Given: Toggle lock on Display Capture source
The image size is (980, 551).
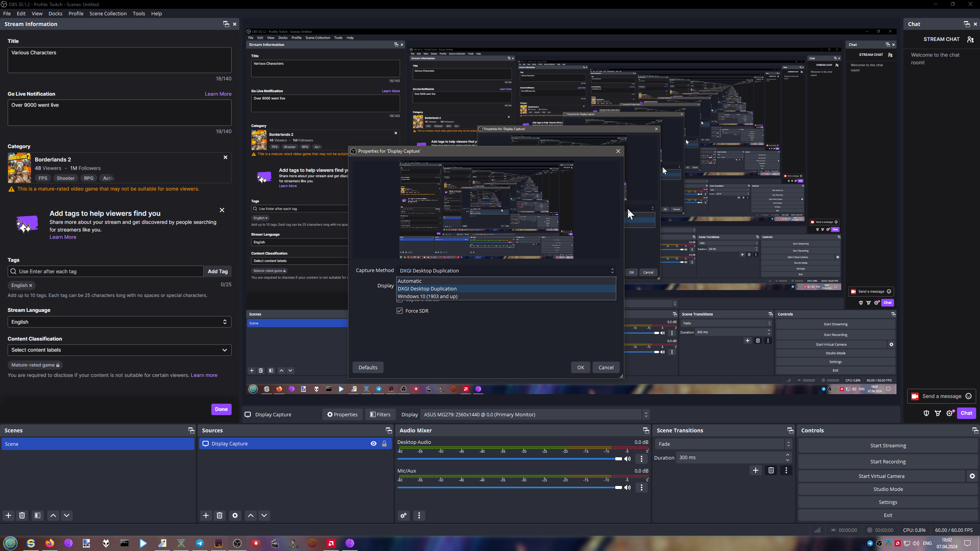Looking at the screenshot, I should tap(384, 443).
